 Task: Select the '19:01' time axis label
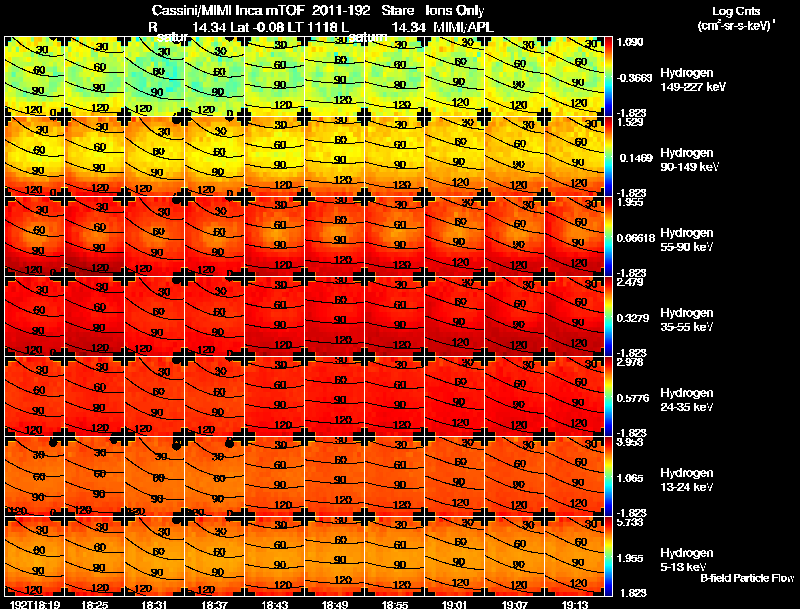pyautogui.click(x=455, y=604)
